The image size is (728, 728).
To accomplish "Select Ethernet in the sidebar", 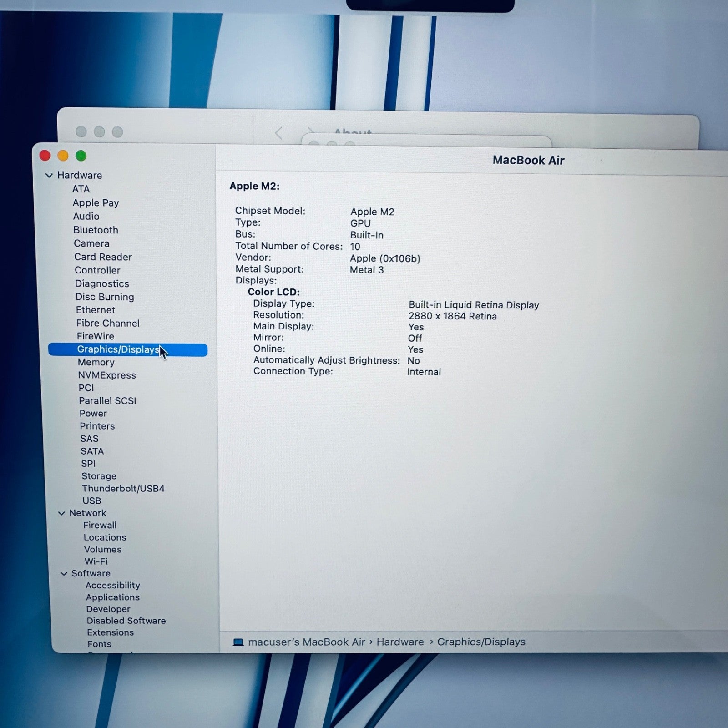I will [96, 310].
